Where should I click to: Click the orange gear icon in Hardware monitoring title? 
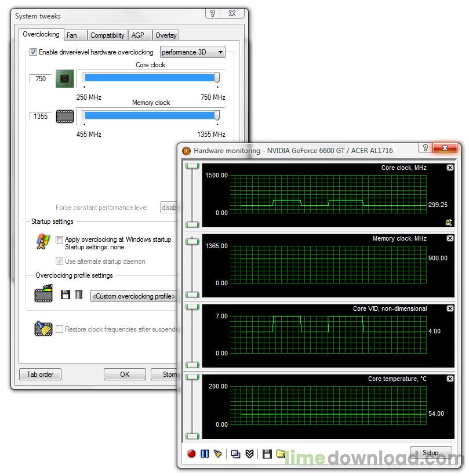(x=186, y=151)
